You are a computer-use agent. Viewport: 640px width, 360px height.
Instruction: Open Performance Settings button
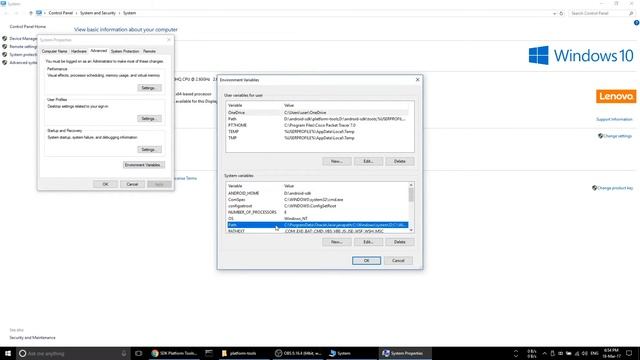click(x=149, y=88)
